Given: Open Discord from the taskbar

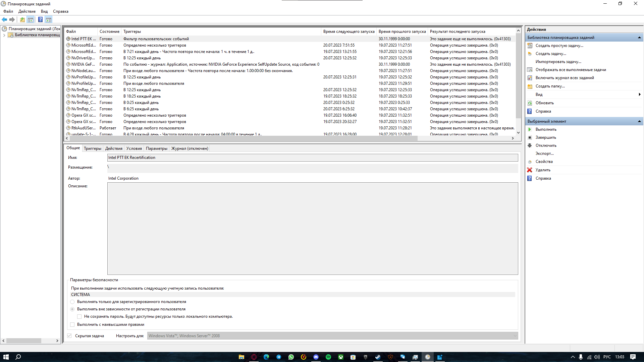Looking at the screenshot, I should point(316,357).
